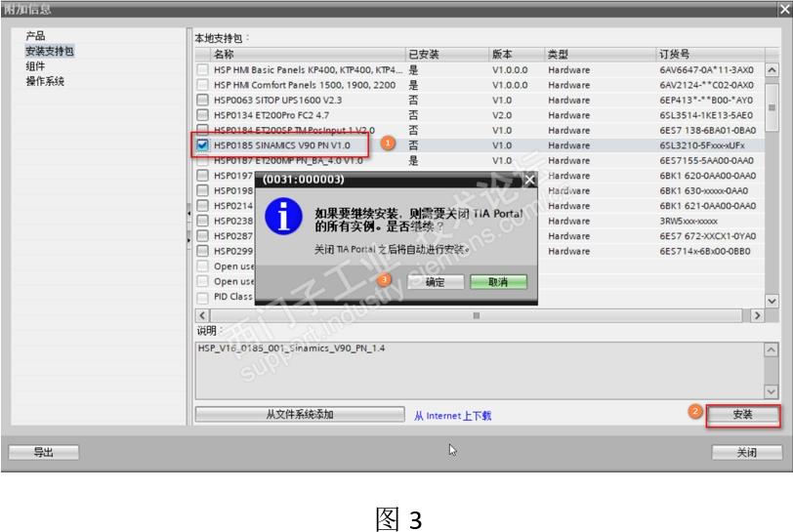Select 安装支持包 in the left list
Image resolution: width=793 pixels, height=532 pixels.
pos(50,51)
